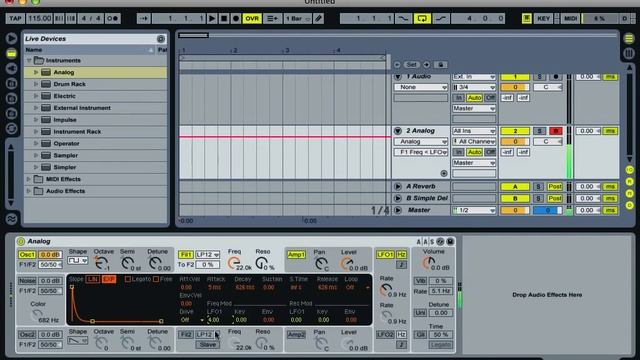640x360 pixels.
Task: Click the locator Set button
Action: (x=411, y=64)
